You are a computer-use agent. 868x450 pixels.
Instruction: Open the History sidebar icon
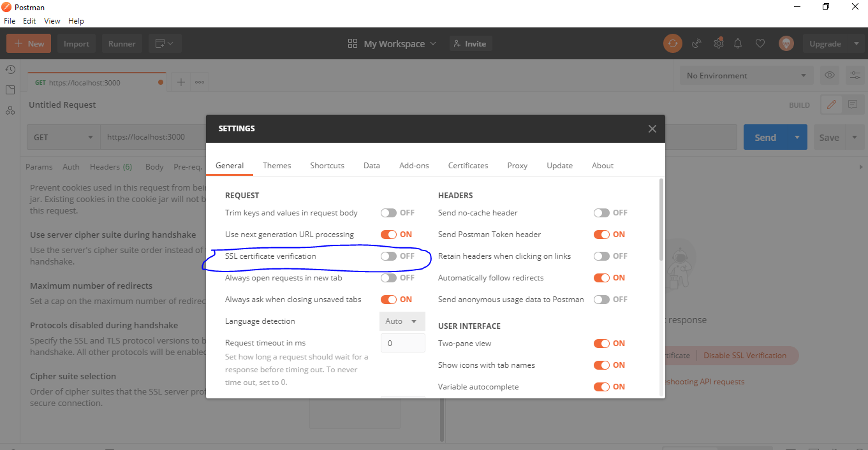click(10, 69)
